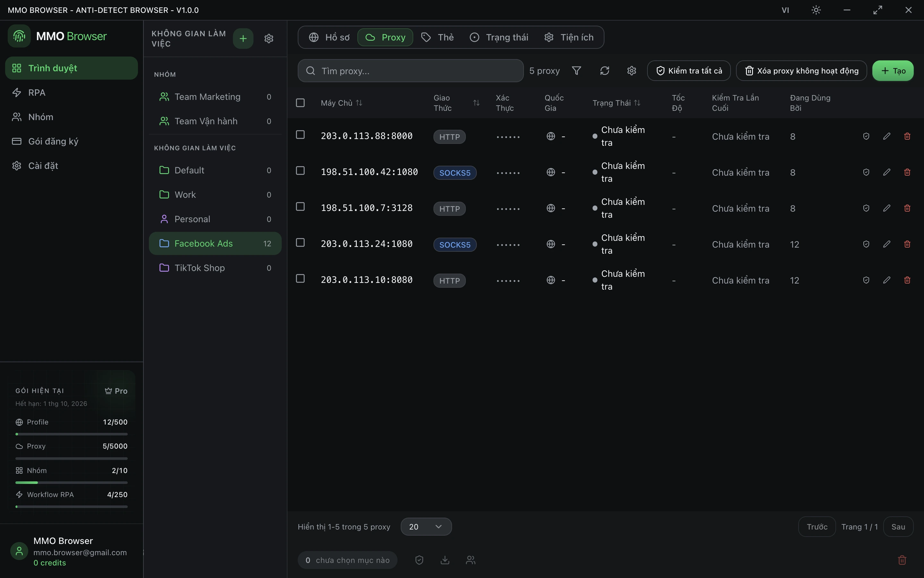This screenshot has height=578, width=924.
Task: Toggle light theme sun icon
Action: pos(816,10)
